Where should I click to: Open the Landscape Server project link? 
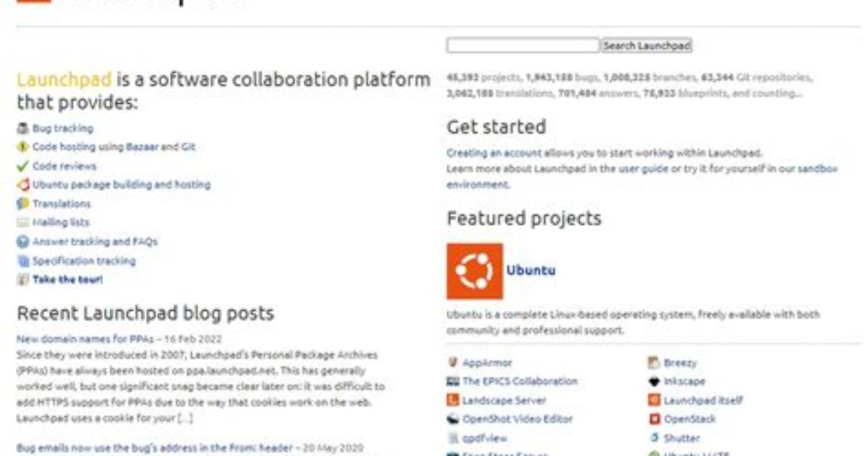tap(504, 400)
